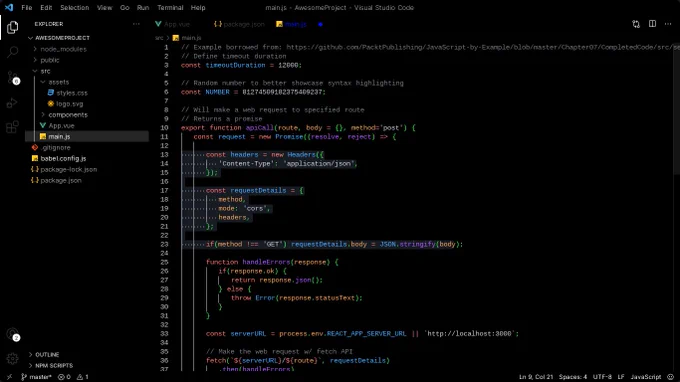Click the Spaces: 4 indentation status
The width and height of the screenshot is (680, 382).
click(573, 377)
